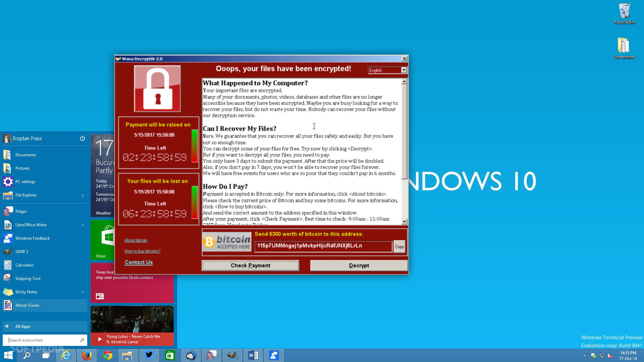Click the search magnifier in Search everywhere box
This screenshot has height=362, width=644.
coord(82,340)
